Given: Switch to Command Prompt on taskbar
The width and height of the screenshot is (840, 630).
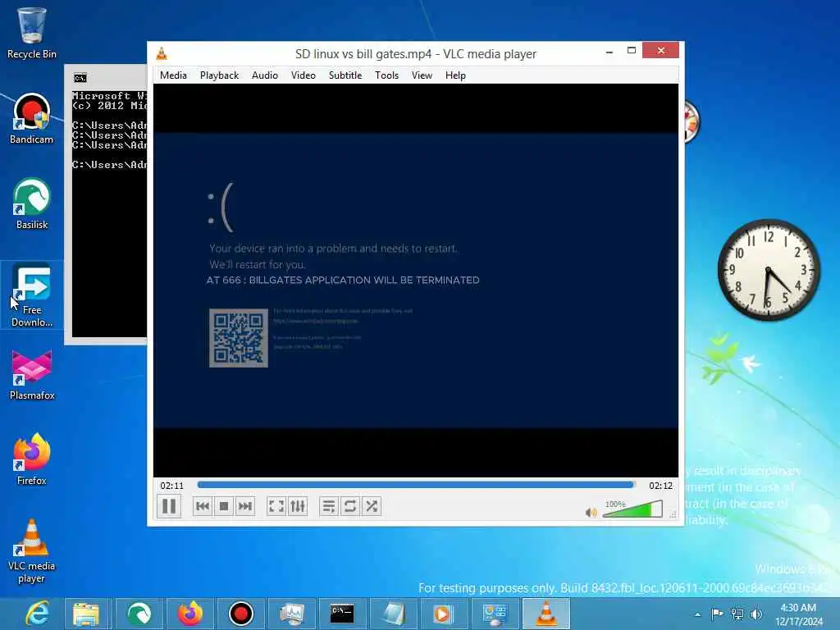Looking at the screenshot, I should pos(342,614).
